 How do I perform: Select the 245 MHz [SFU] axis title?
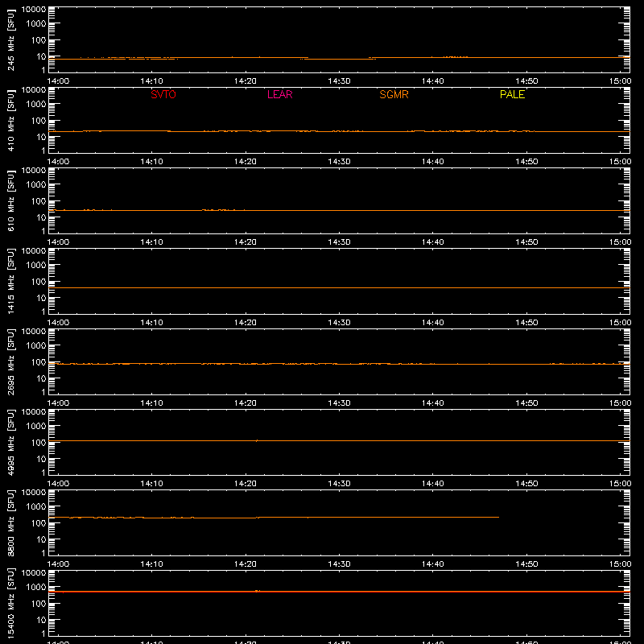coord(10,39)
